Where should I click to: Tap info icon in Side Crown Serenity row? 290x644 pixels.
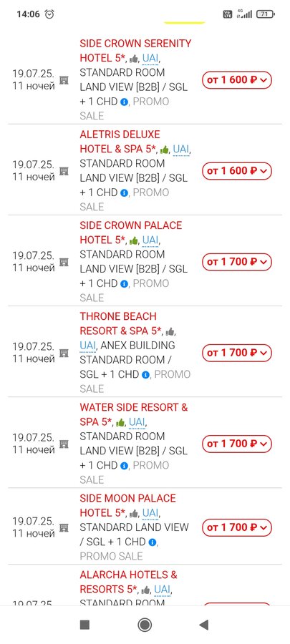124,102
